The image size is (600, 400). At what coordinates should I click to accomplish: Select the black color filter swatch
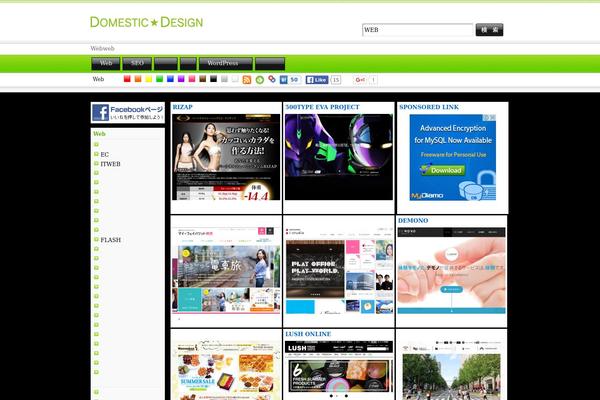tap(213, 79)
